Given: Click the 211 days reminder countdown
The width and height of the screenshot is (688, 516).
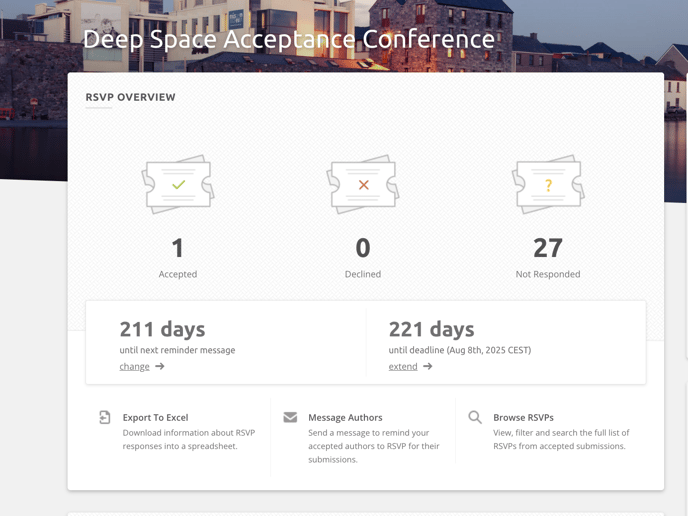Looking at the screenshot, I should [x=162, y=329].
